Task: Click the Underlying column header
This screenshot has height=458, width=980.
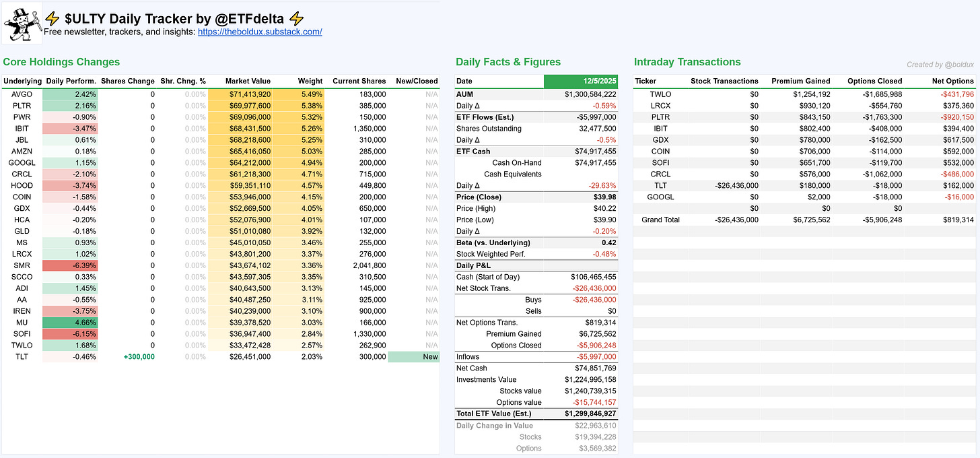Action: point(22,81)
